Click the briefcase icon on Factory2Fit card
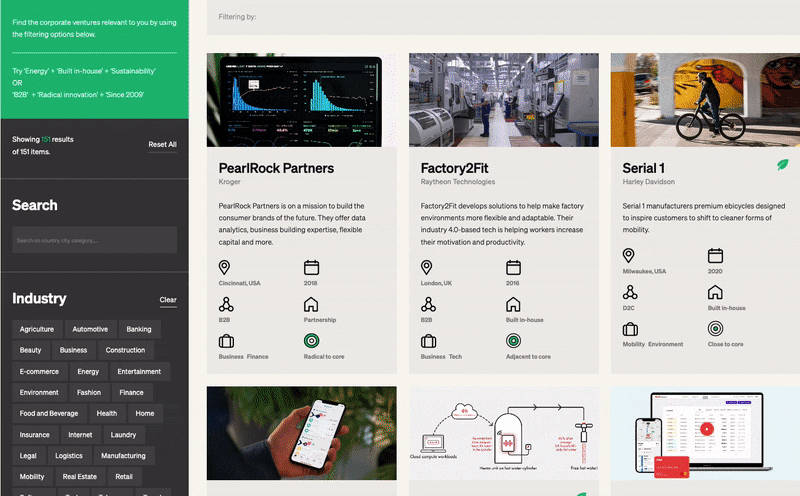800x496 pixels. tap(428, 341)
